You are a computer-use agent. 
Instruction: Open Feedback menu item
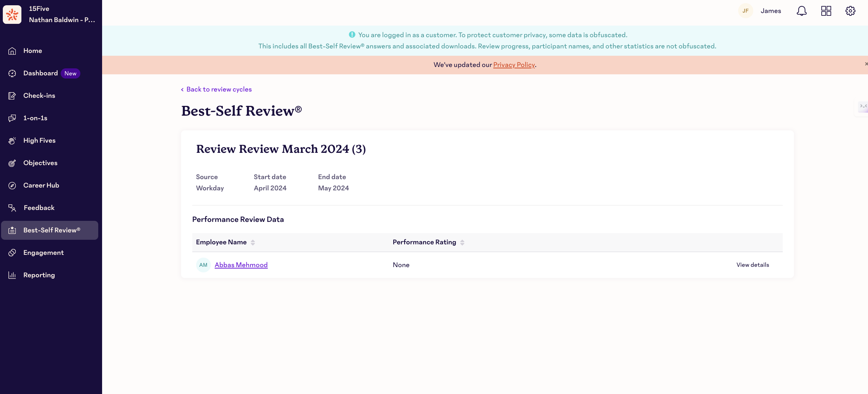[x=39, y=208]
